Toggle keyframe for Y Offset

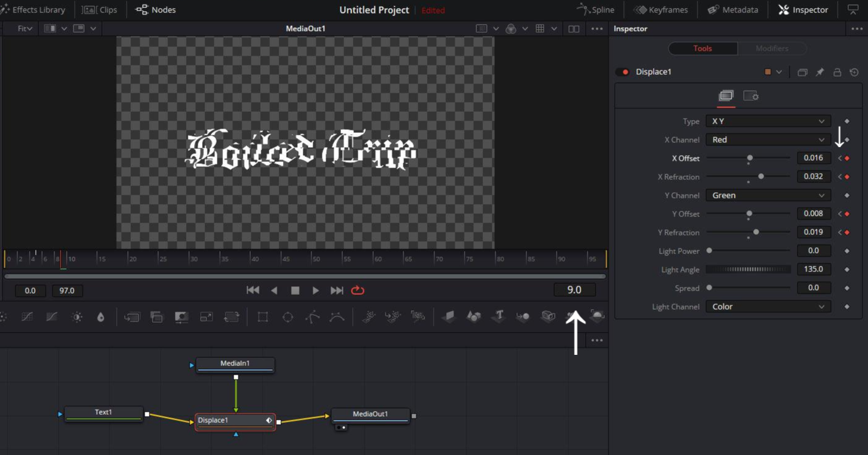[x=847, y=214]
